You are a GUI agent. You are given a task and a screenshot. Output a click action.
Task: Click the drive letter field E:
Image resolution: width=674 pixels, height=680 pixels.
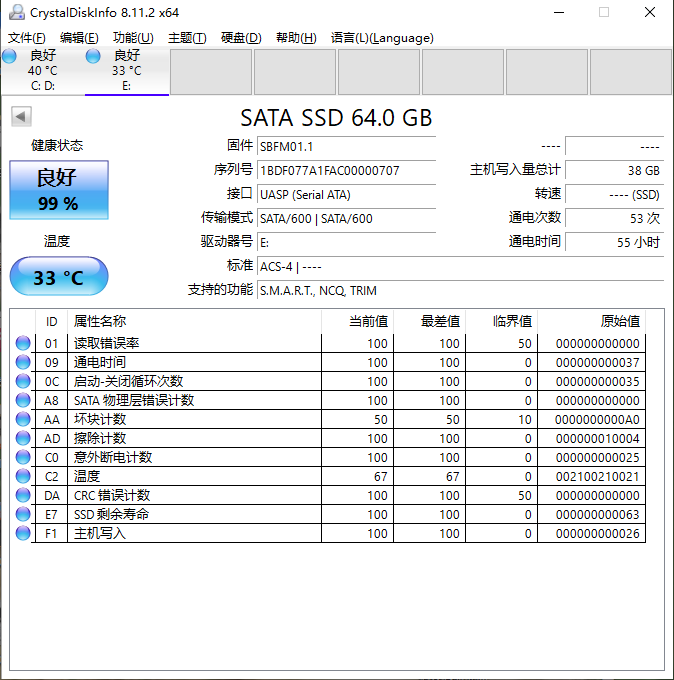pyautogui.click(x=347, y=242)
